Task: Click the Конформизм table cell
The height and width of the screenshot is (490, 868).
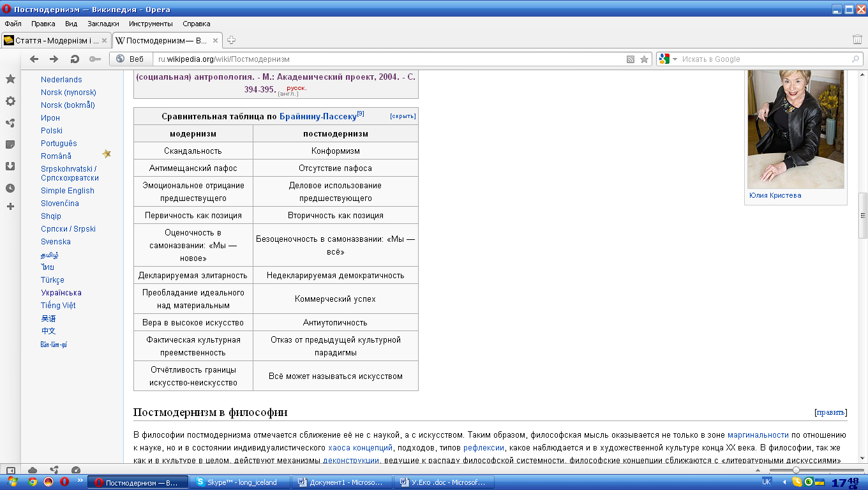Action: point(336,151)
